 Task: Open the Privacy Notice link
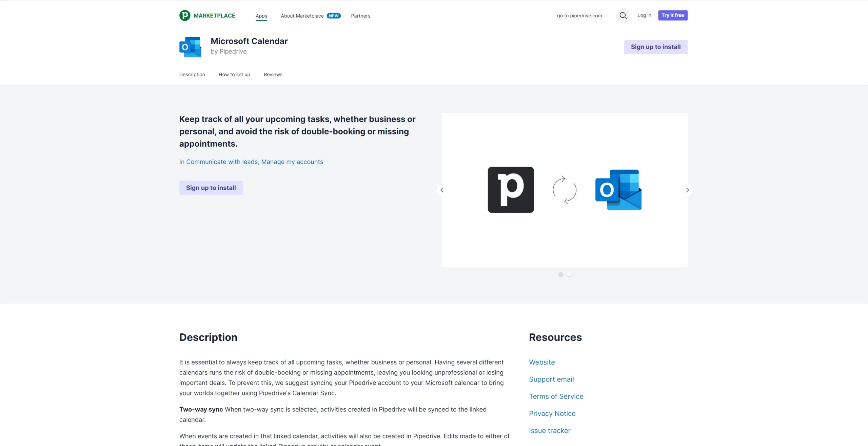[x=552, y=413]
